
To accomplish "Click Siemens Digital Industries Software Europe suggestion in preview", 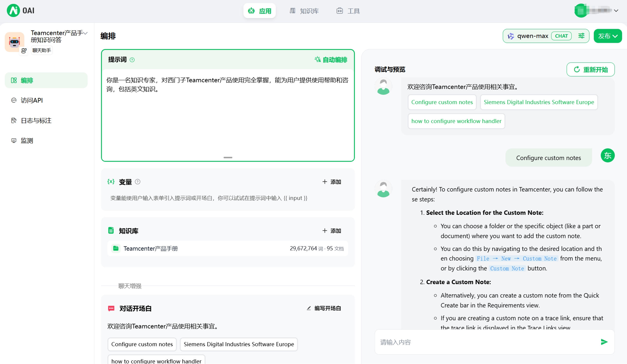I will [539, 102].
